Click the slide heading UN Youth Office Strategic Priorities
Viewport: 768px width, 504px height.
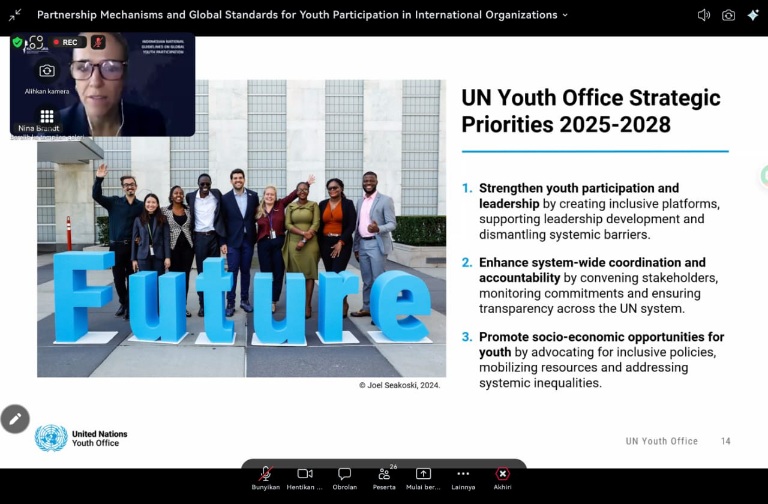click(591, 111)
